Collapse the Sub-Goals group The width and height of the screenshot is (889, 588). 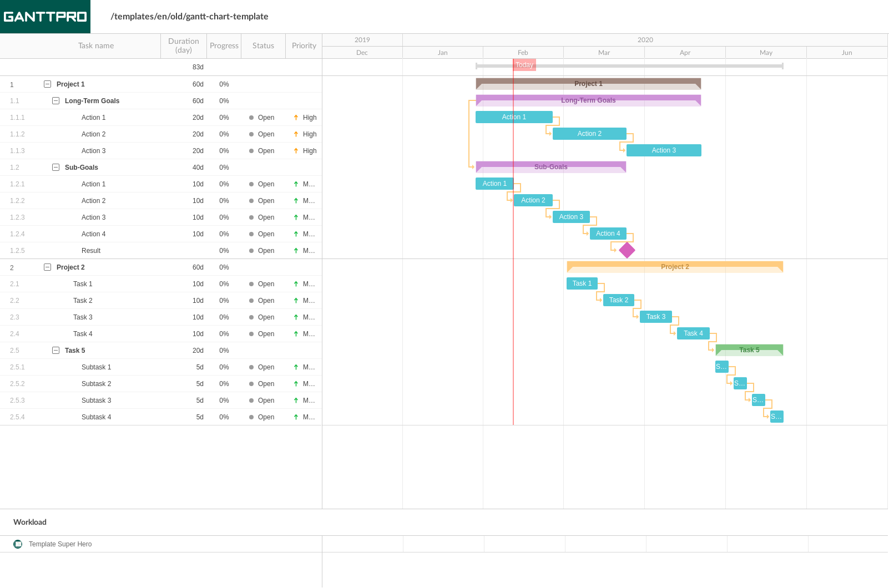[55, 168]
